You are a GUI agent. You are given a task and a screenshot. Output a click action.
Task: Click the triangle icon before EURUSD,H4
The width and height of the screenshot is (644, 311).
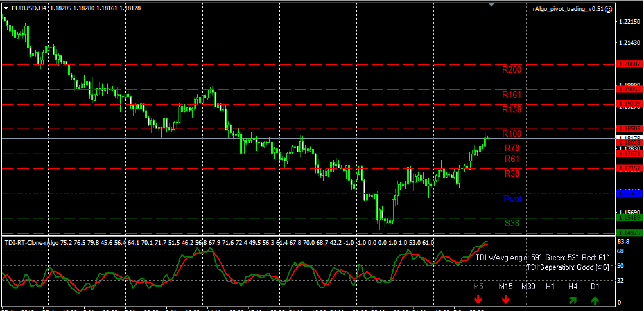pos(6,8)
